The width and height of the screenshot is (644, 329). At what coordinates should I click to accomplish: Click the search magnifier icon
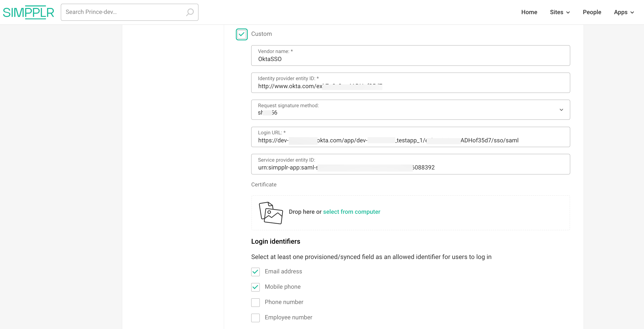(190, 12)
